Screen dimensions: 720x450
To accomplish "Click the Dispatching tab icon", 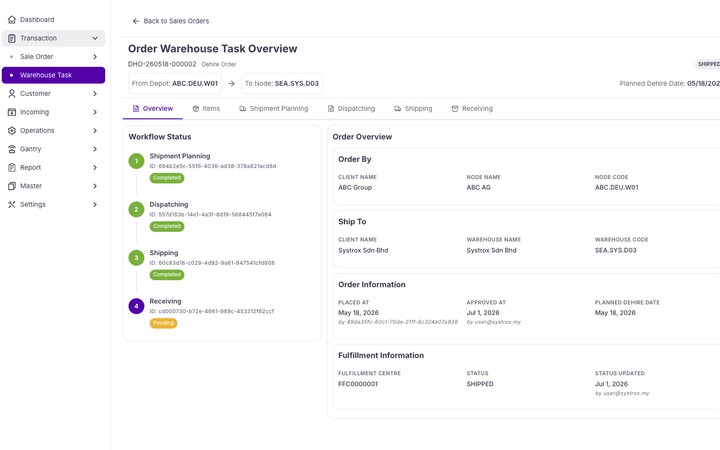I will pos(331,109).
